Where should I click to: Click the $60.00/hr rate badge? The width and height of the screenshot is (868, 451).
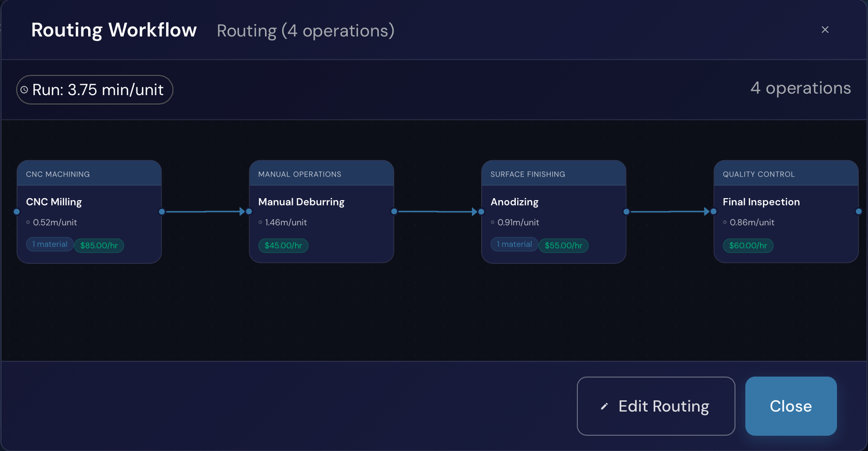748,245
